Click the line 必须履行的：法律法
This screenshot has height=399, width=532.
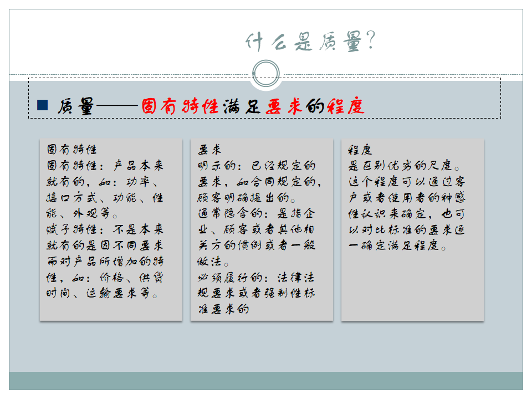pos(256,278)
